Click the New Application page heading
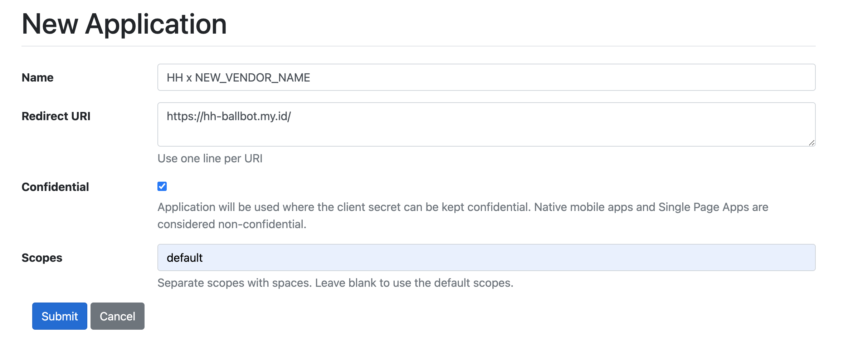This screenshot has width=868, height=344. pyautogui.click(x=124, y=24)
